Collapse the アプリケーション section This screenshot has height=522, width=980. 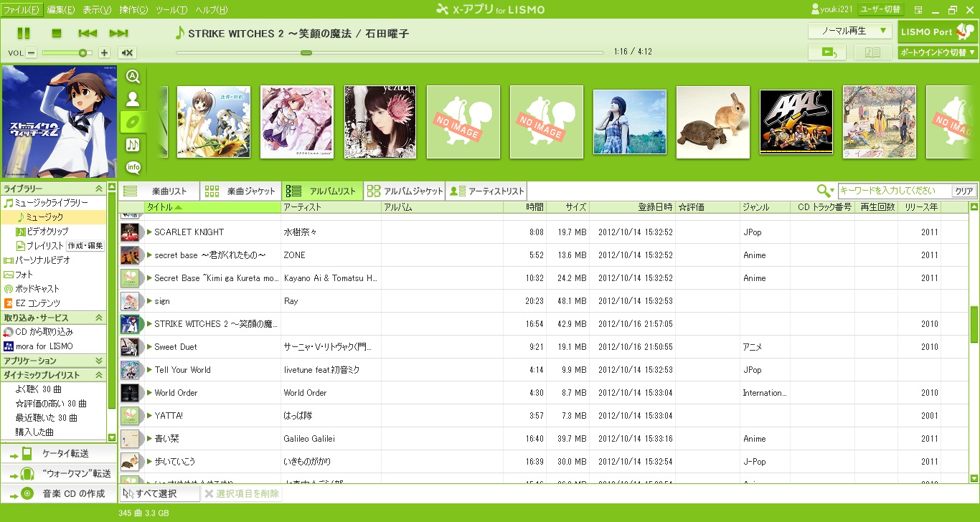click(x=100, y=361)
